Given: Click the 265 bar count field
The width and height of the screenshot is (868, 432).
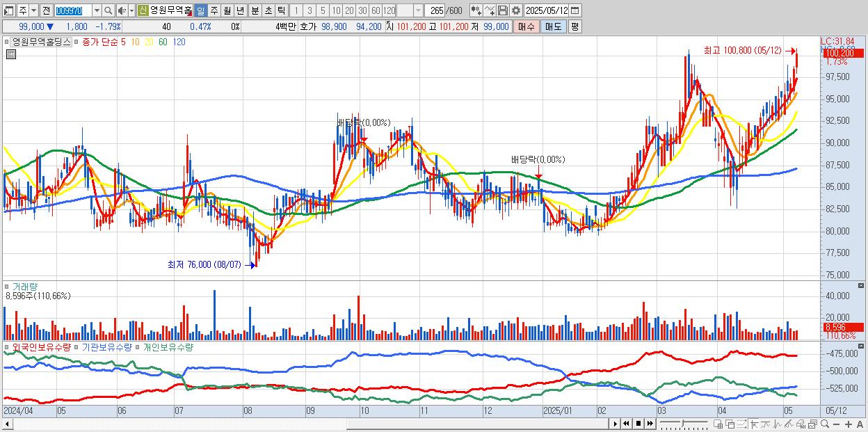Looking at the screenshot, I should 435,10.
